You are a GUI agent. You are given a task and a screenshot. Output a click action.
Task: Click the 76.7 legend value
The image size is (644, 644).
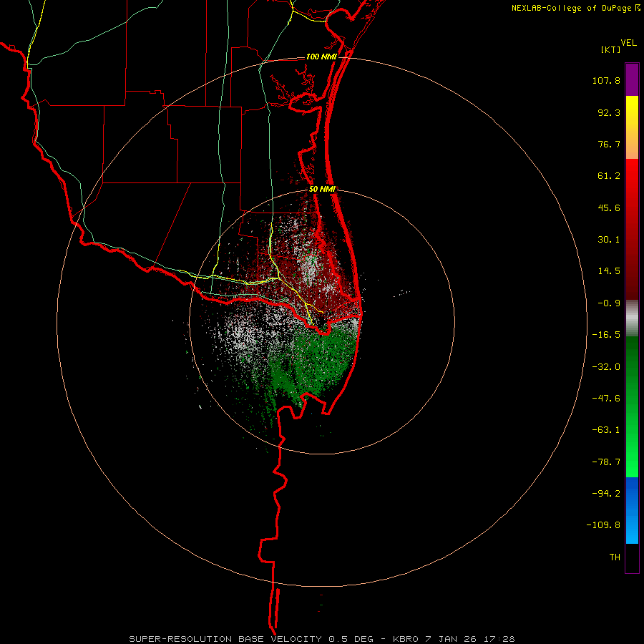click(x=609, y=144)
